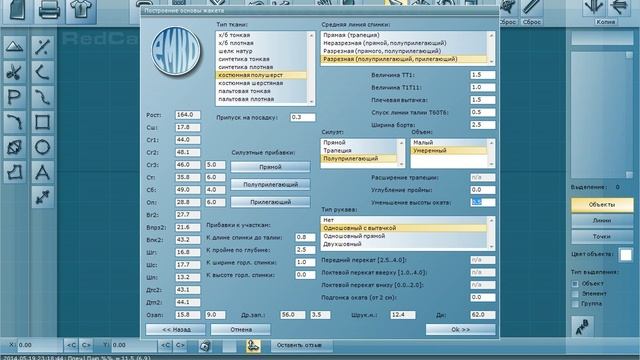The width and height of the screenshot is (640, 360).
Task: Click the fabric type list scrollbar
Action: coord(311,68)
